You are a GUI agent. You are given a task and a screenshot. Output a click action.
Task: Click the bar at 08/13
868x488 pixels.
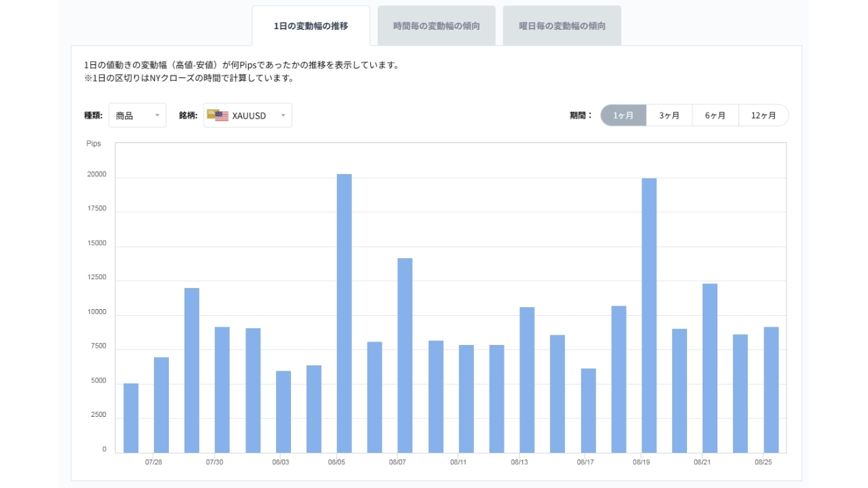click(x=527, y=380)
